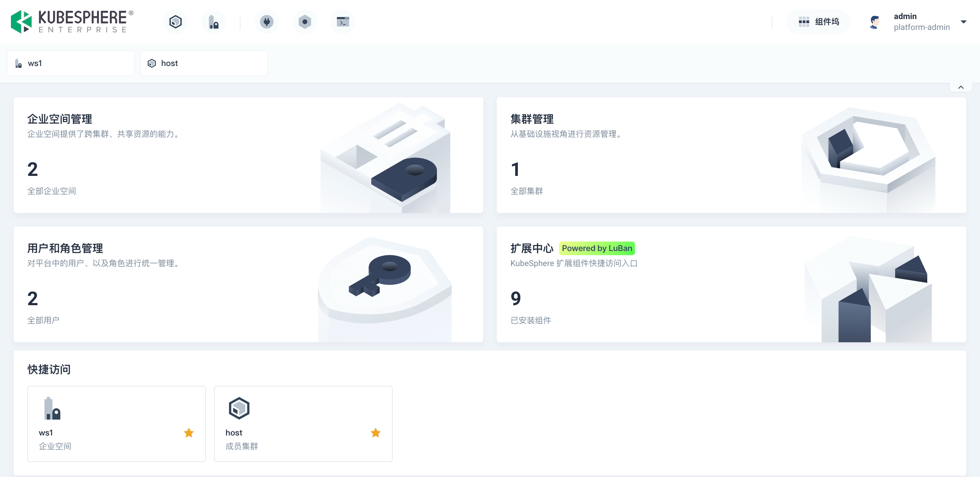980x477 pixels.
Task: Click the plug extension center icon
Action: coord(267,22)
